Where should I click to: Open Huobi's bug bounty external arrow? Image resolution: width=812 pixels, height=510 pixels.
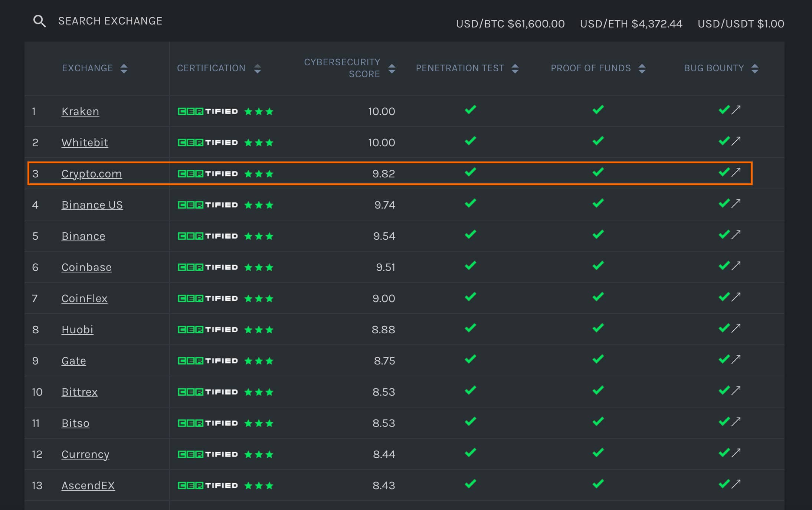click(736, 328)
